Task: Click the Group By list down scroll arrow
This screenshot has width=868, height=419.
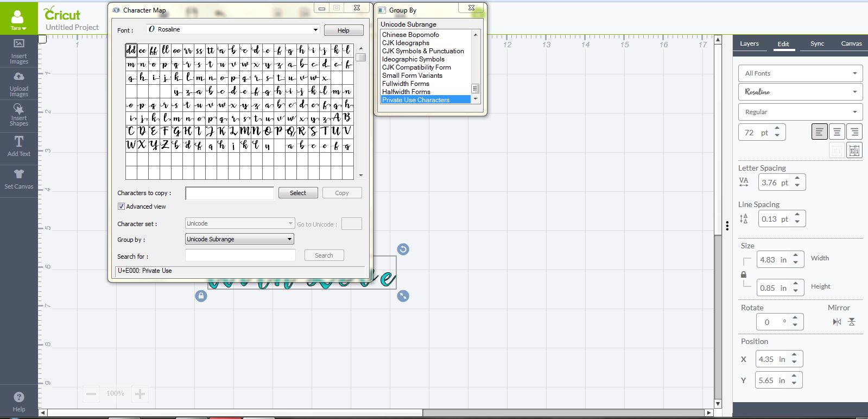Action: 476,99
